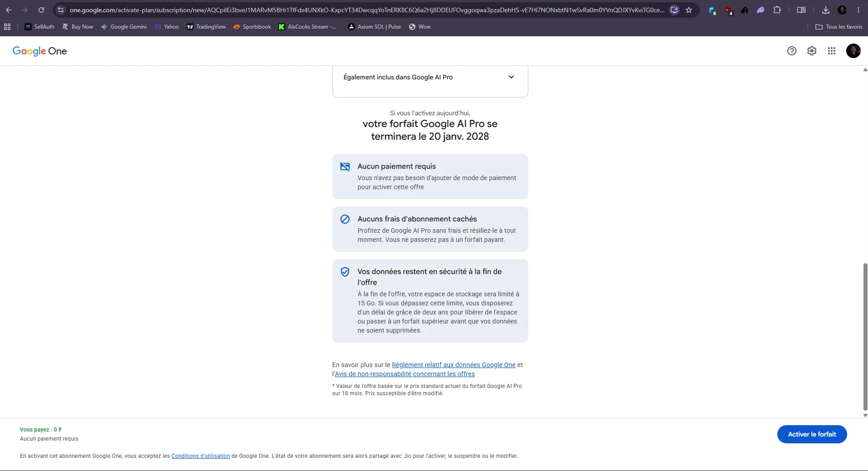The width and height of the screenshot is (868, 471).
Task: Click the 'Vous payez : 0 ₹' text
Action: (41, 430)
